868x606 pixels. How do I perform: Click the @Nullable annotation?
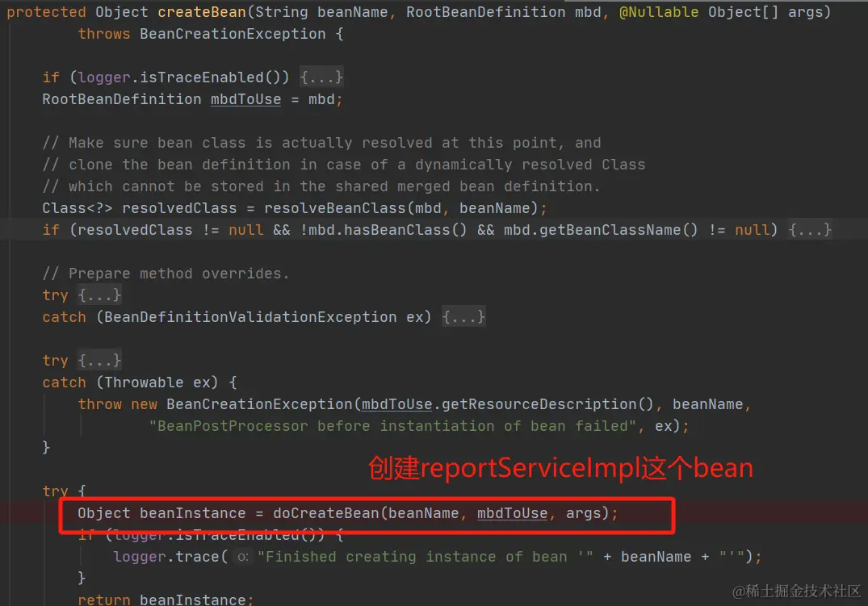pyautogui.click(x=659, y=12)
